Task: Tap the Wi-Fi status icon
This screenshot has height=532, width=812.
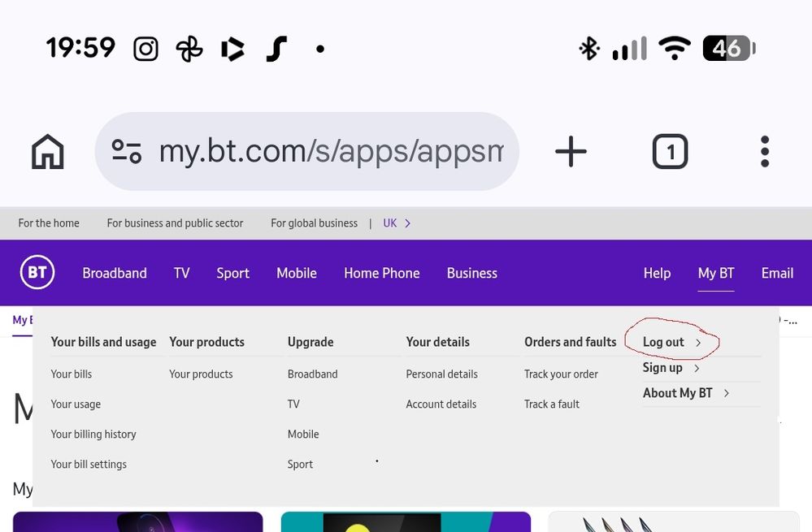Action: pos(675,49)
